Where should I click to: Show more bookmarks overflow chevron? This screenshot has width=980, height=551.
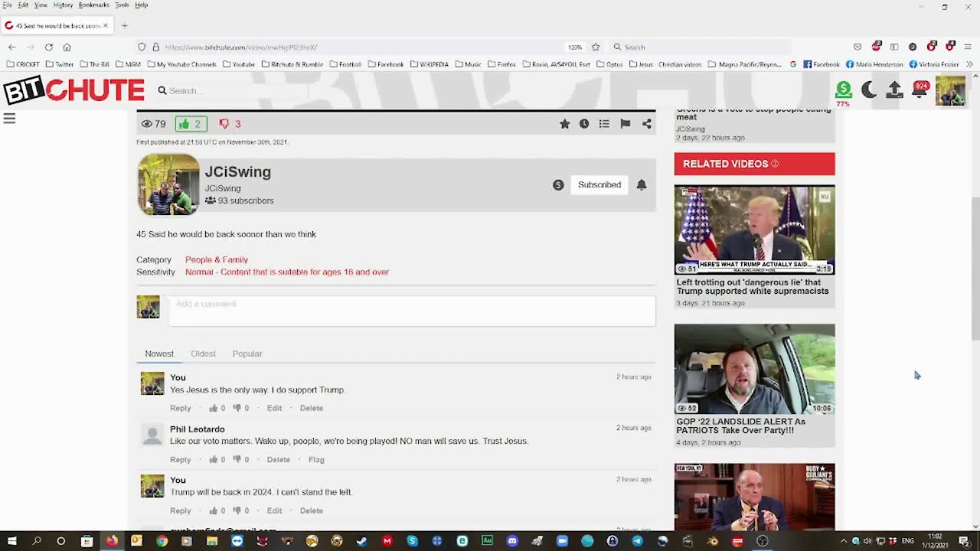coord(970,64)
